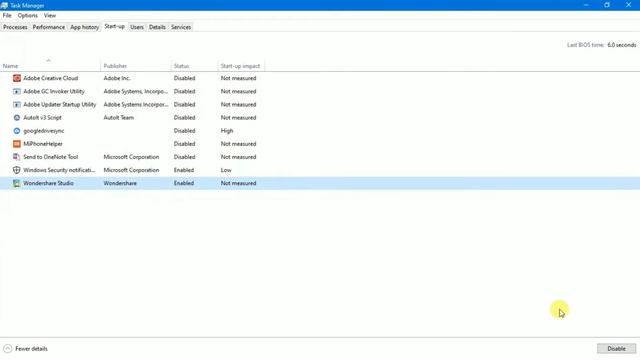Click the Fewer details link

click(31, 349)
